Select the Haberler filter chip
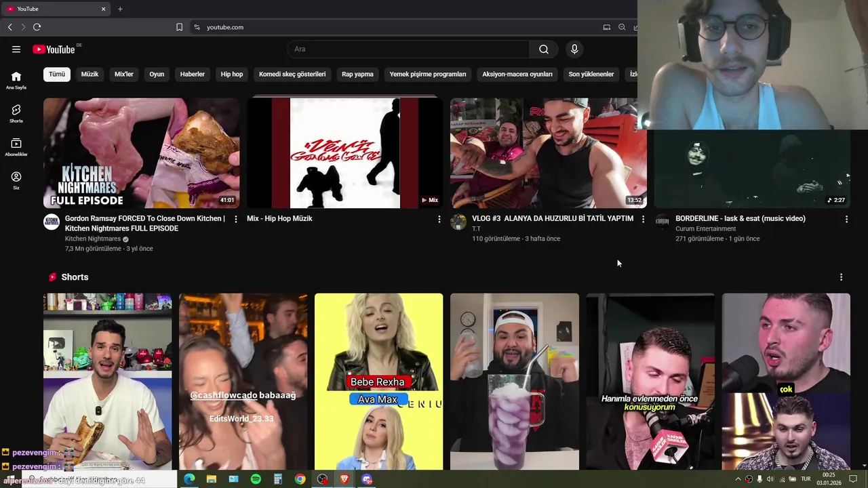The height and width of the screenshot is (488, 868). coord(193,74)
